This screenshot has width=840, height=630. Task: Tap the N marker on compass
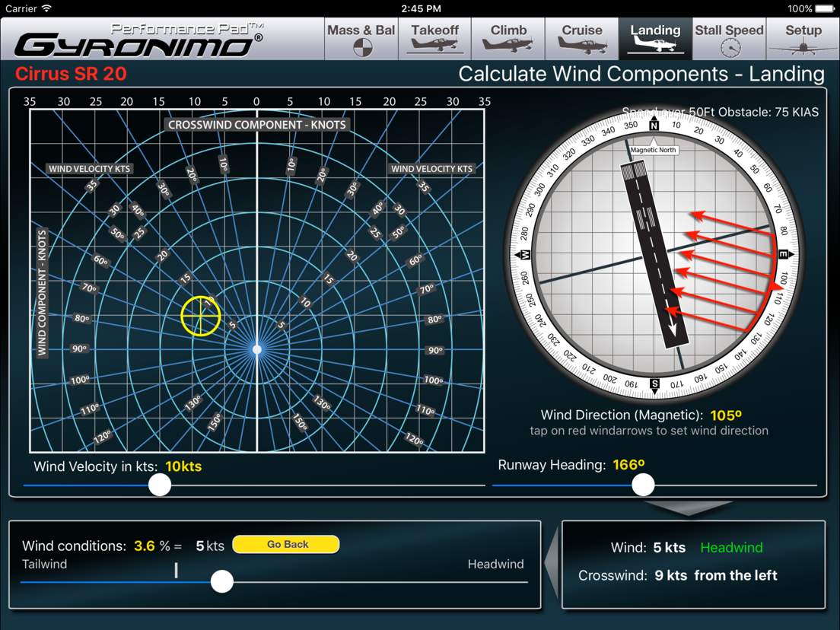[x=654, y=126]
